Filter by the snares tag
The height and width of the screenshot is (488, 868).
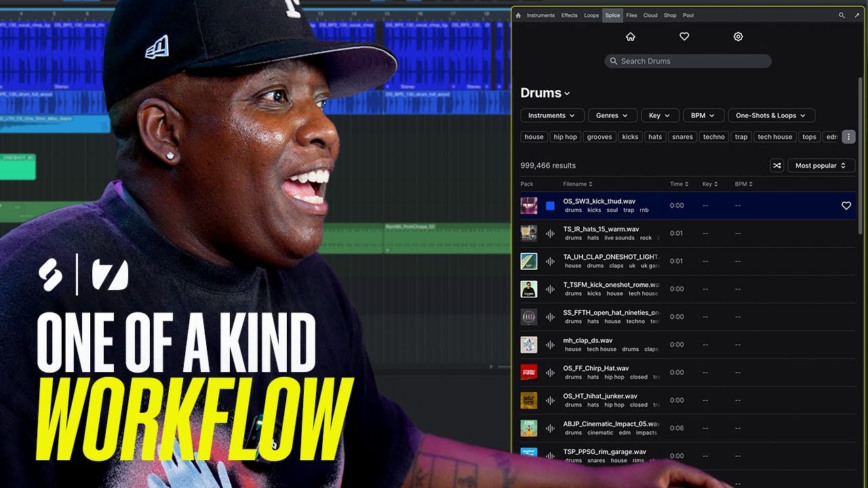(683, 137)
